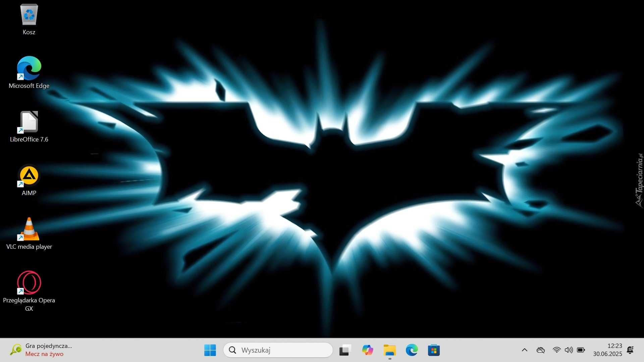The image size is (644, 362).
Task: Open the clock showing 12:23
Action: point(607,350)
